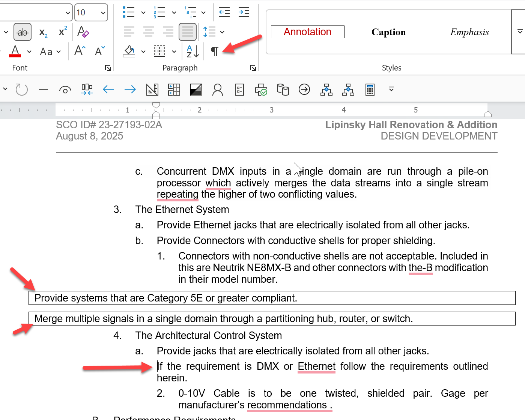Toggle subscript formatting

tap(44, 32)
